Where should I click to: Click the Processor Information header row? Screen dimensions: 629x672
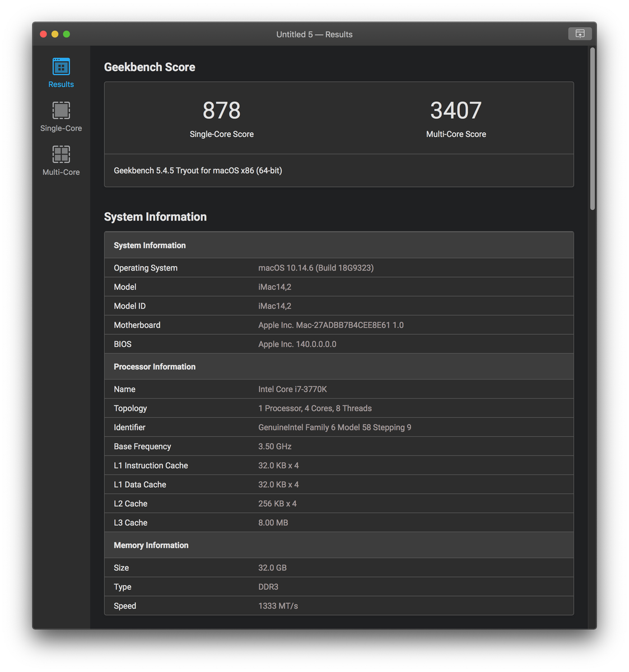click(x=339, y=367)
